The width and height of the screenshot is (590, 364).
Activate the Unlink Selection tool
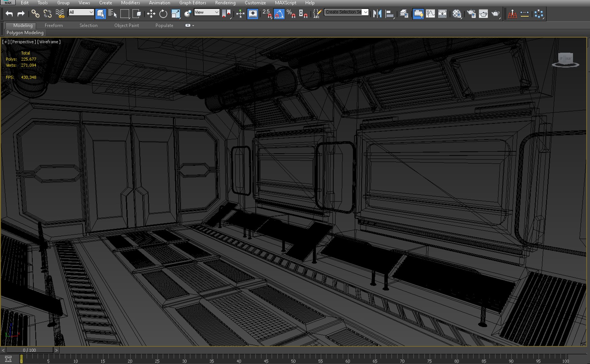coord(48,14)
